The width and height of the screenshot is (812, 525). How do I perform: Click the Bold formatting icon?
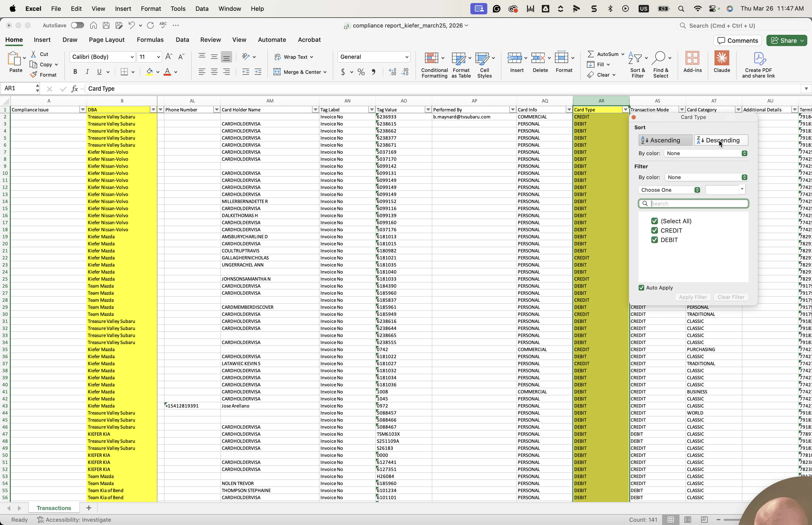click(x=75, y=72)
